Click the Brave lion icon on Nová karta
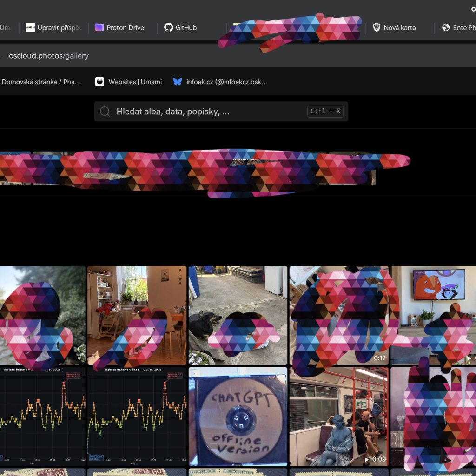The image size is (476, 476). 377,27
